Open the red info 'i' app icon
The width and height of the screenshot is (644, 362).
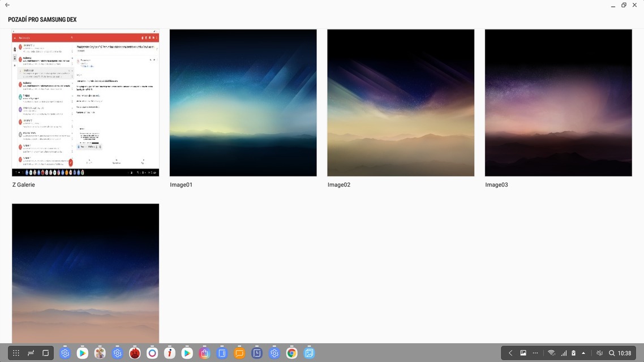(x=170, y=354)
